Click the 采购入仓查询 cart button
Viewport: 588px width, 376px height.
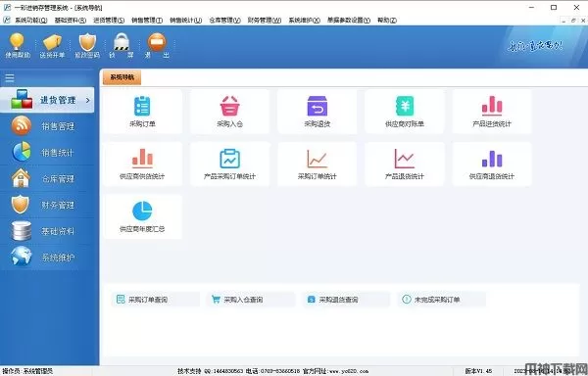point(251,300)
